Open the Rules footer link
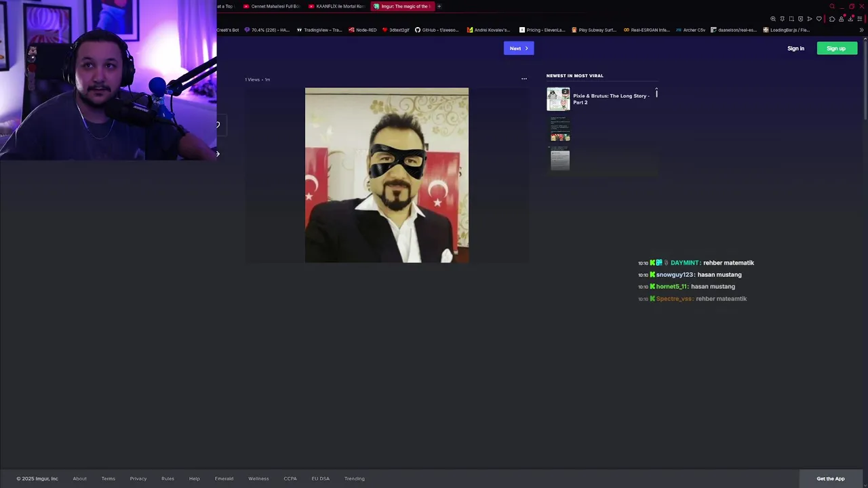This screenshot has height=488, width=868. pyautogui.click(x=167, y=479)
